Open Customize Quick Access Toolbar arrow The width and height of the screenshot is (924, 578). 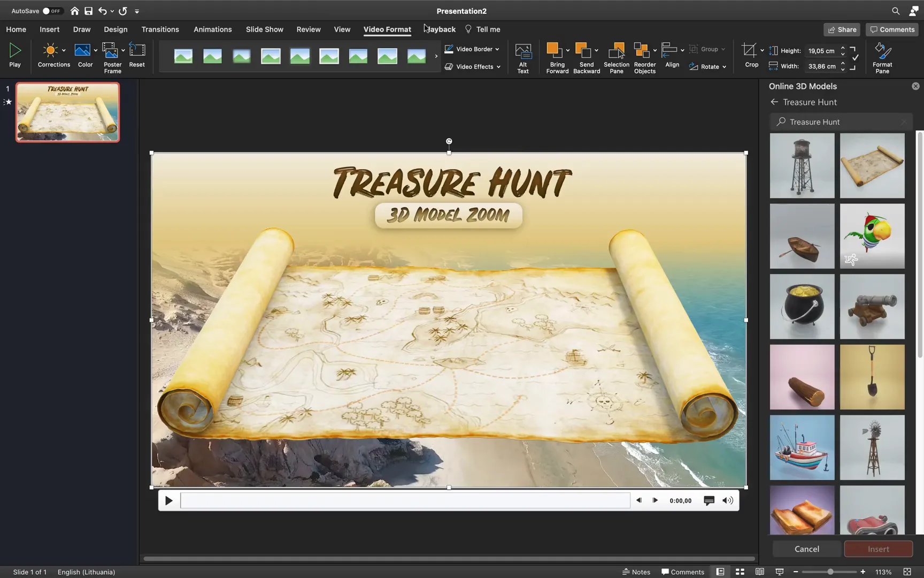click(x=137, y=11)
